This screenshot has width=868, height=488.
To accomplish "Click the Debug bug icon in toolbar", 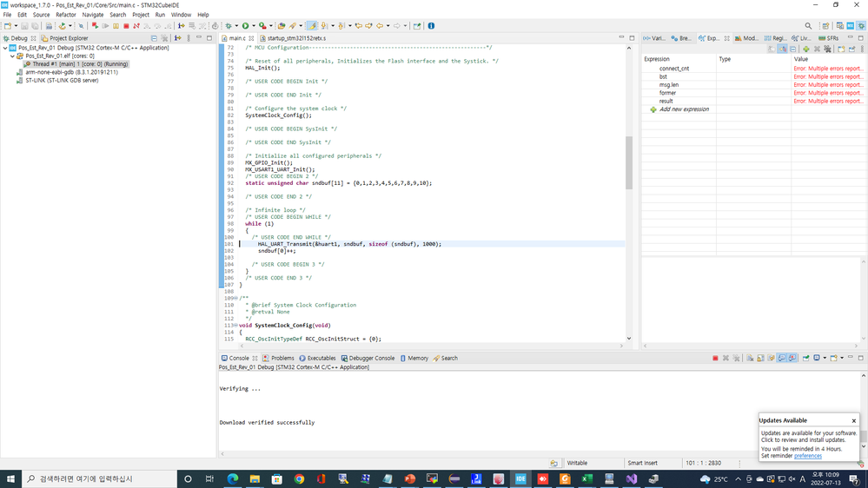I will [x=228, y=26].
